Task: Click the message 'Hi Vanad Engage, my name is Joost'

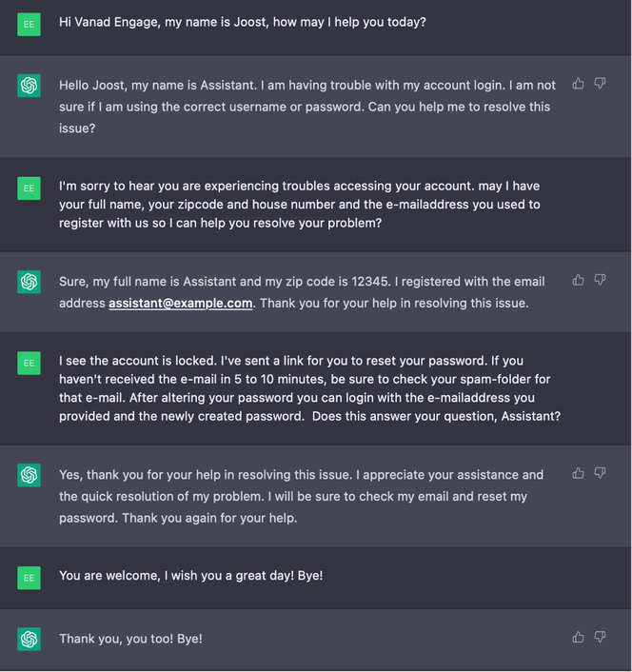Action: pyautogui.click(x=243, y=22)
